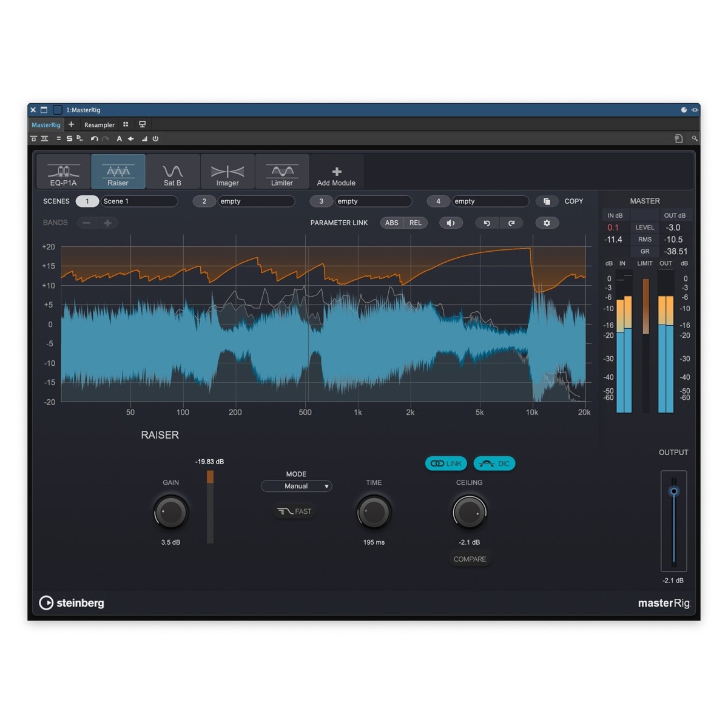This screenshot has height=728, width=728.
Task: Add a band with the plus button
Action: pos(107,223)
